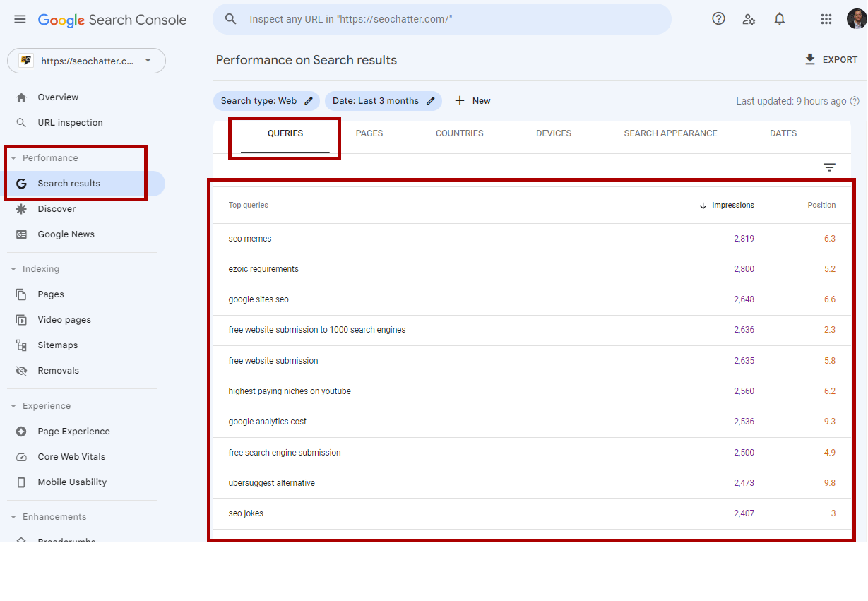
Task: Click the Page Experience icon
Action: [x=21, y=432]
